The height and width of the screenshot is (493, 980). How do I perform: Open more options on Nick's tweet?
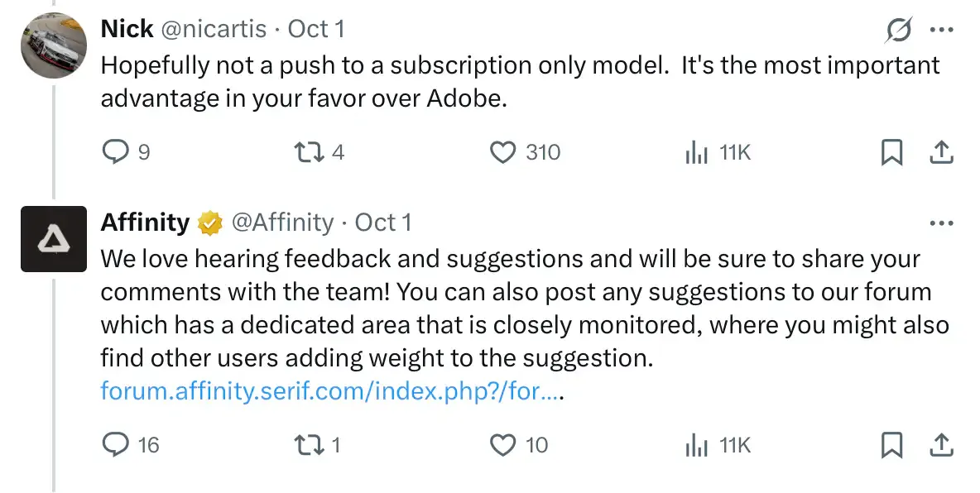point(942,30)
